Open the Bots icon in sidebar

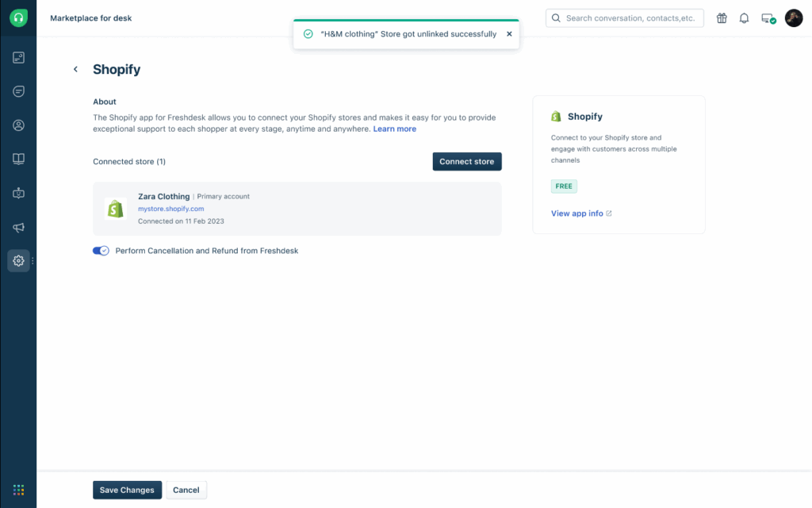point(18,193)
